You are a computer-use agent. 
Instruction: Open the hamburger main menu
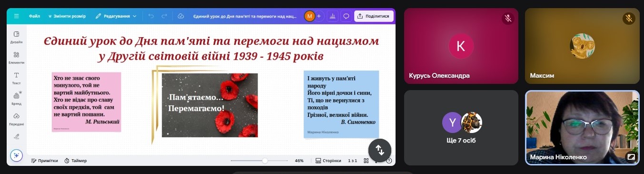tap(17, 16)
